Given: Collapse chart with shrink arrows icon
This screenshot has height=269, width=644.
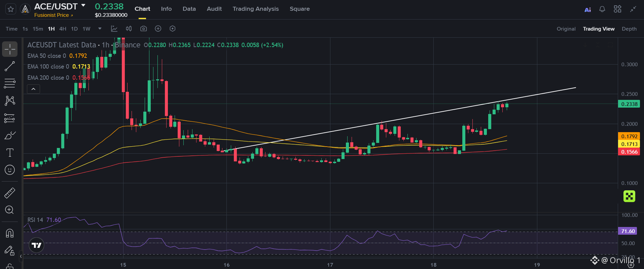Looking at the screenshot, I should 633,9.
